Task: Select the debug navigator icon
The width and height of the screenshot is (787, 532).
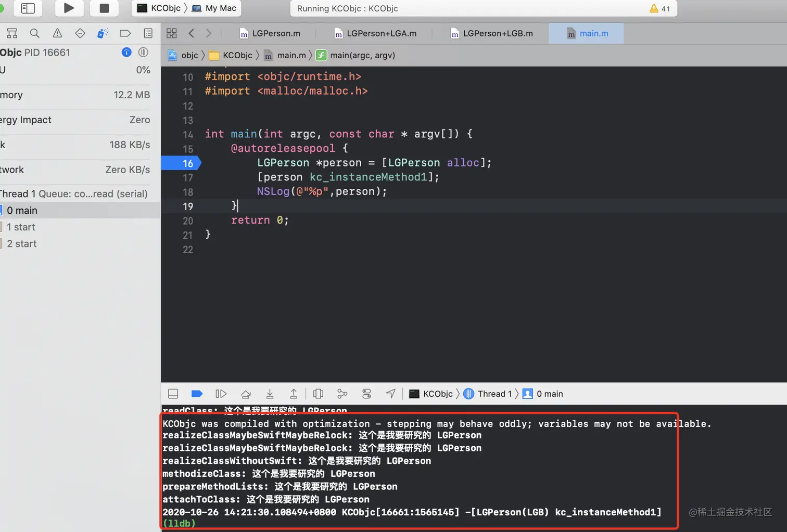Action: 103,33
